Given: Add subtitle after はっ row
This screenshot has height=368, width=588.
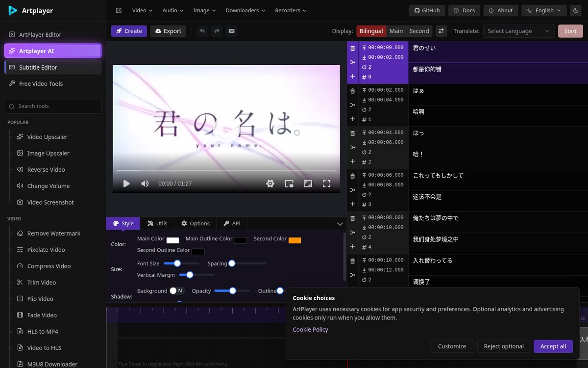Looking at the screenshot, I should [x=352, y=161].
